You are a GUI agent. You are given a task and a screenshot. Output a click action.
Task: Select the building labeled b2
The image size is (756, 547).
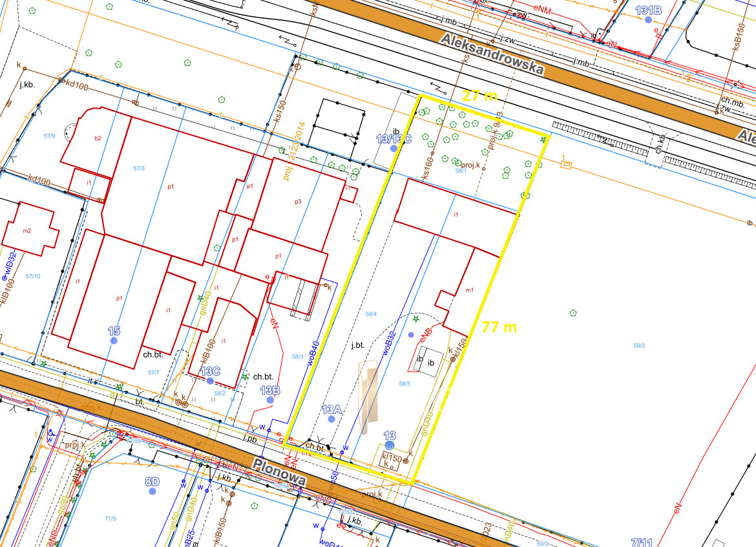point(98,138)
